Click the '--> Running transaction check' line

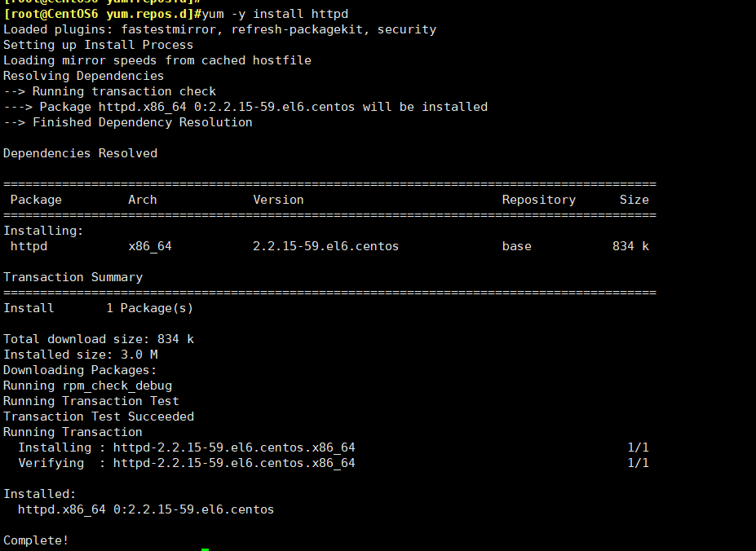109,91
